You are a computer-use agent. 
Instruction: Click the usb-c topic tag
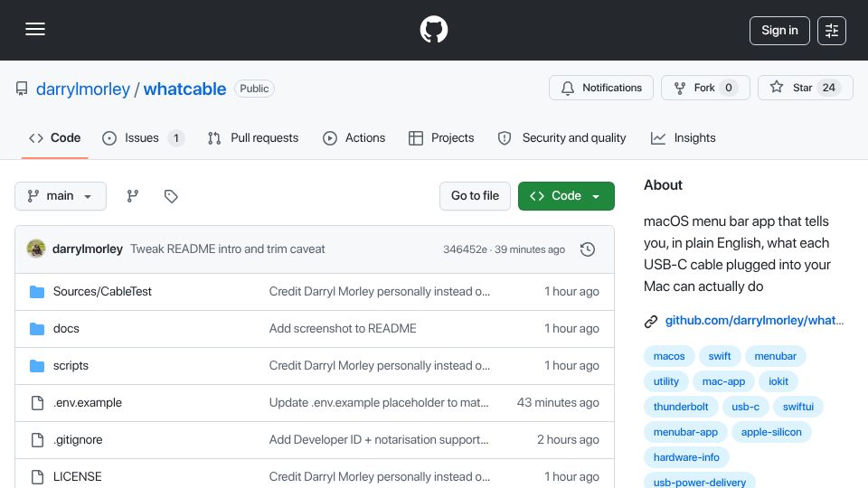745,407
